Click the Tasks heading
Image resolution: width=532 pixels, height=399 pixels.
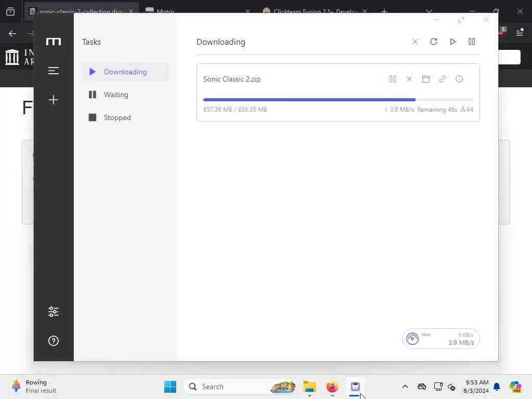(x=91, y=42)
